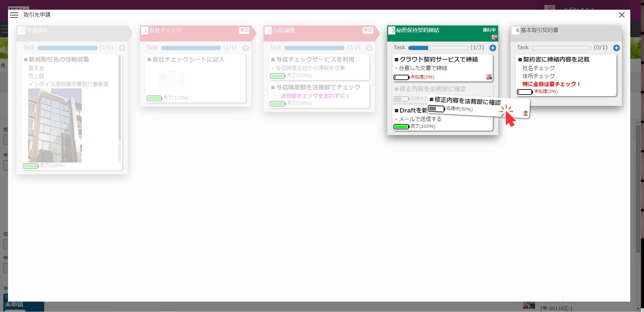Click the dragged card title 修正内容を法務部に確認

[465, 101]
